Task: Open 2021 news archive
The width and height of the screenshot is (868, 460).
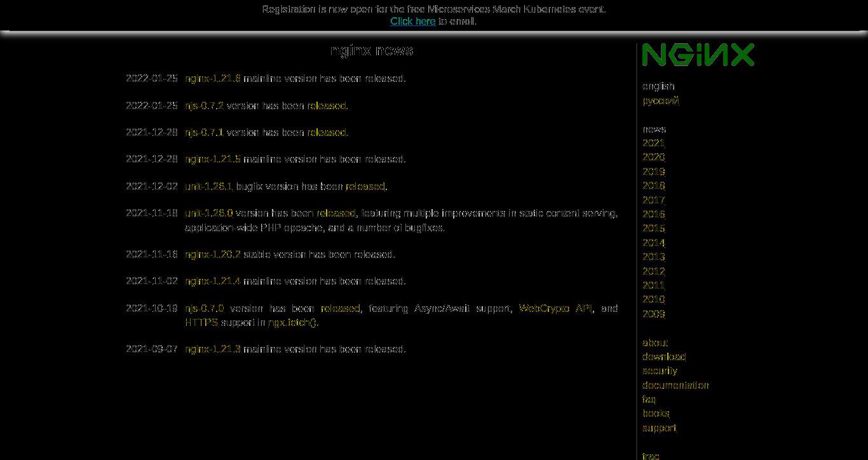Action: 653,143
